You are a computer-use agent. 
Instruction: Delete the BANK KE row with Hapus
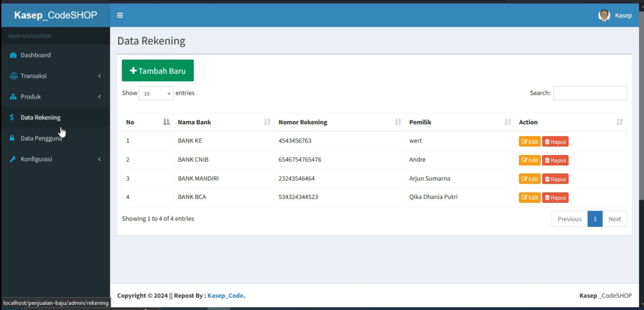click(555, 142)
